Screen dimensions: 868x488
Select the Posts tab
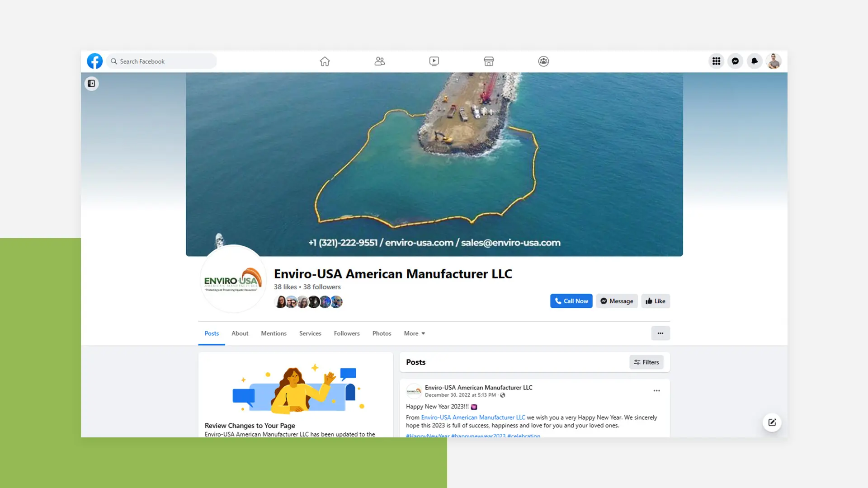212,333
